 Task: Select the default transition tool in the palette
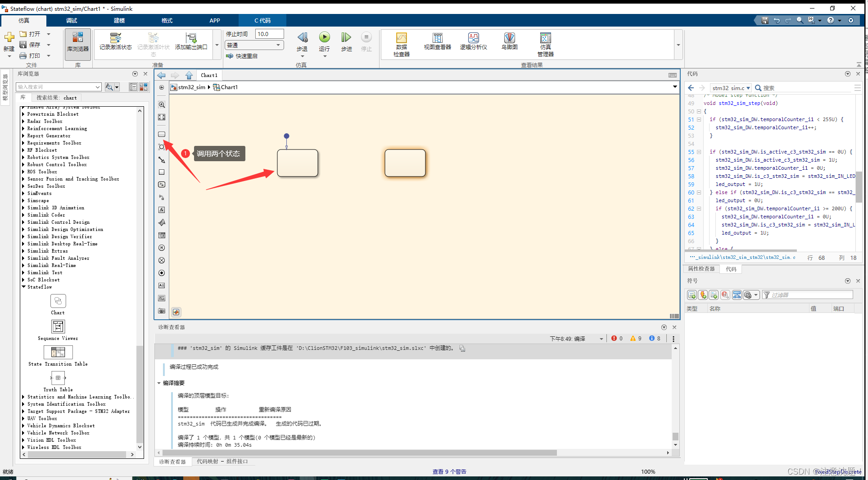click(x=162, y=159)
